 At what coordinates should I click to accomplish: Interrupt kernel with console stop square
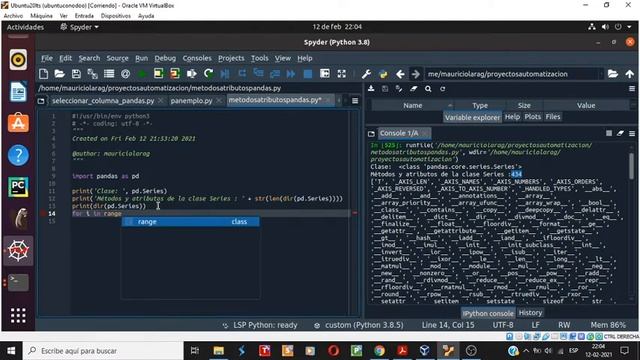pyautogui.click(x=609, y=133)
